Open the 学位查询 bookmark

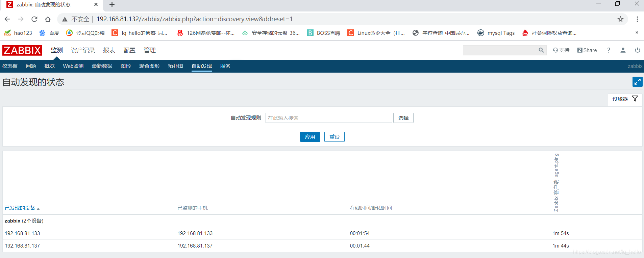coord(441,33)
